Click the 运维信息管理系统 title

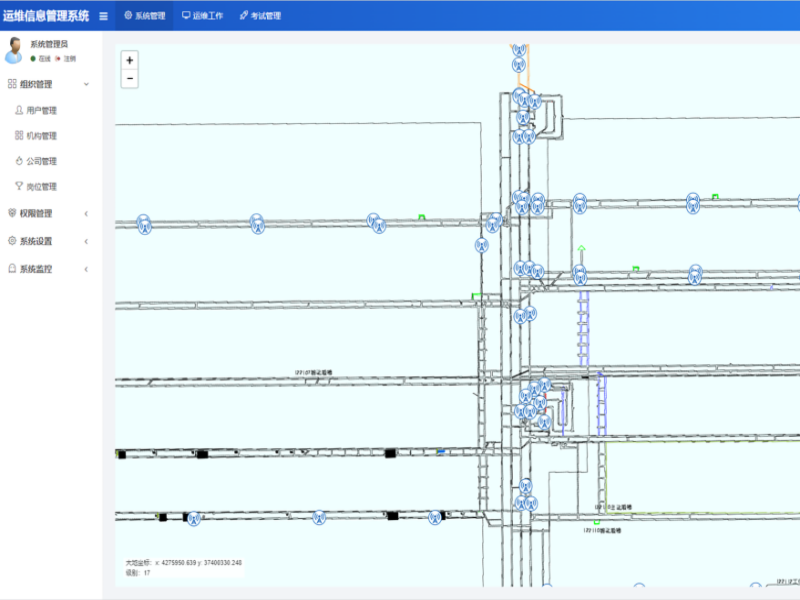(46, 16)
